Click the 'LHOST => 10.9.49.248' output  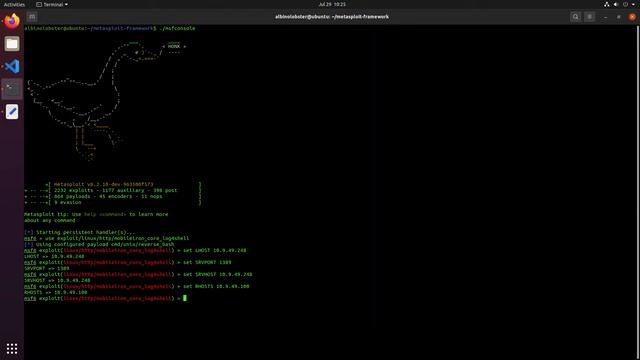(54, 256)
